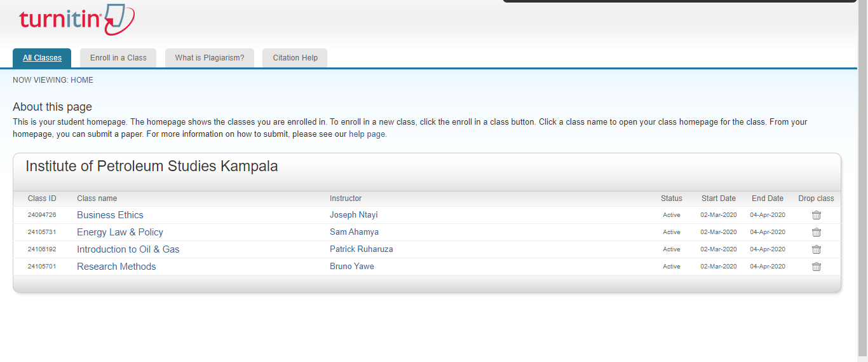
Task: Switch to the All Classes tab
Action: (x=42, y=58)
